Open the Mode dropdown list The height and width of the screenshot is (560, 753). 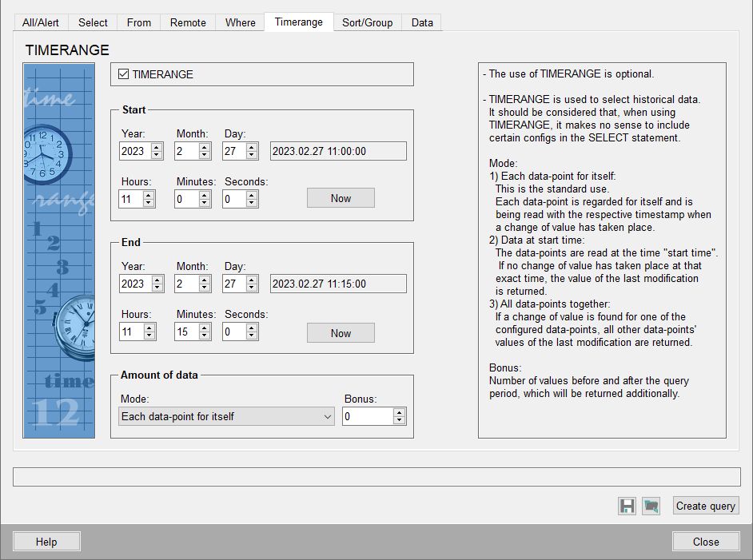coord(327,416)
